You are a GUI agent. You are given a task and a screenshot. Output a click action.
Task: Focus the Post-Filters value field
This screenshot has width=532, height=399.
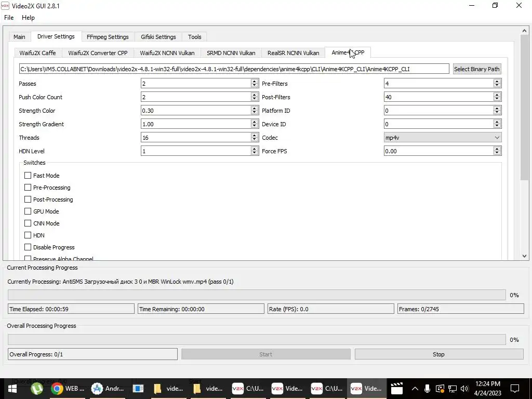(x=438, y=97)
